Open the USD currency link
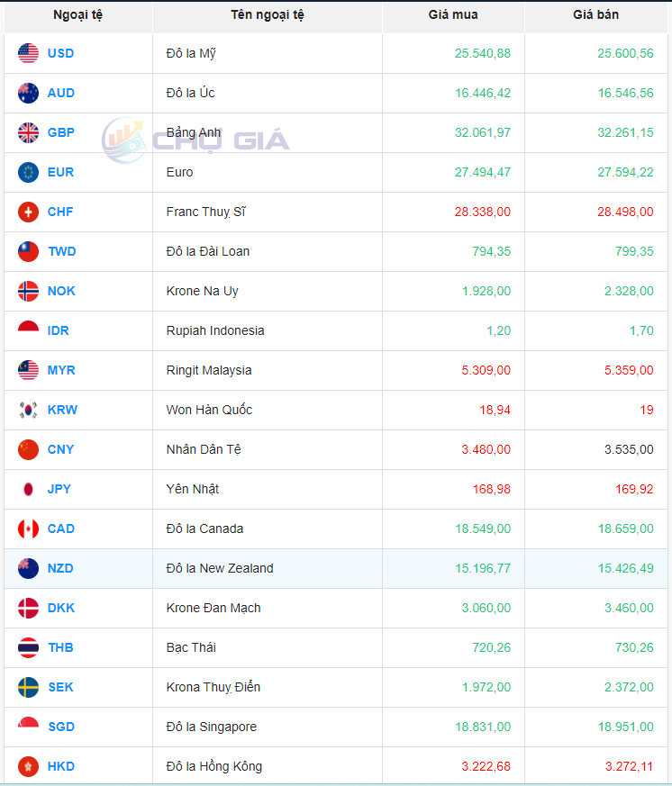Viewport: 672px width, 786px height. coord(60,53)
